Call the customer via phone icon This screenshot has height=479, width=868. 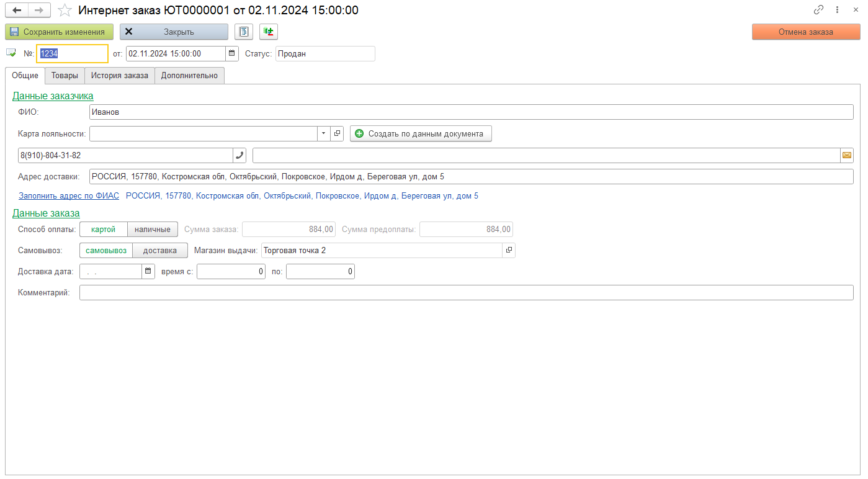(239, 155)
